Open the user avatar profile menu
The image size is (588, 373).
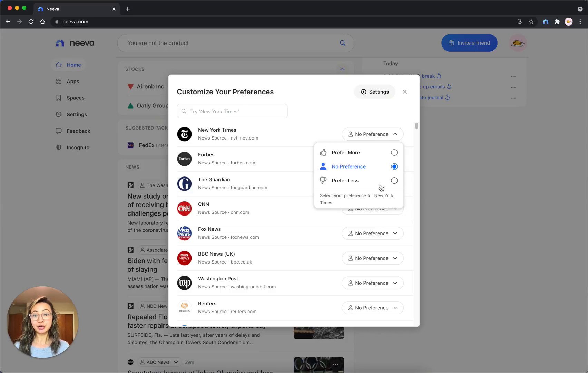click(518, 43)
